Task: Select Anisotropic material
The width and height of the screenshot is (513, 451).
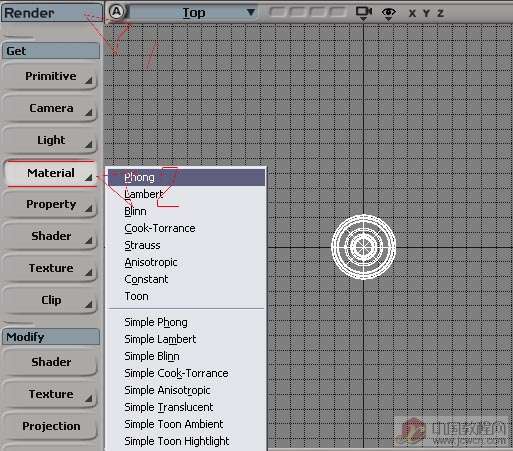Action: (186, 262)
